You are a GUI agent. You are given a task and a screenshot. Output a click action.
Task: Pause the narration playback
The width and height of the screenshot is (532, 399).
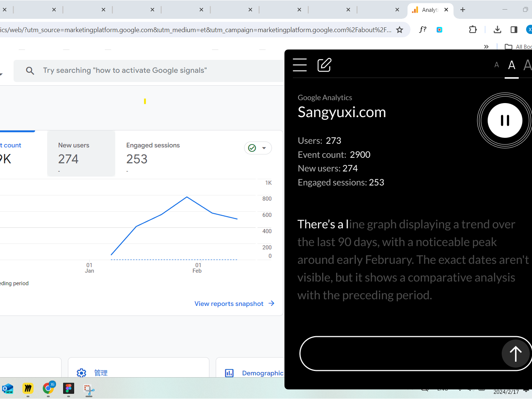(x=505, y=120)
